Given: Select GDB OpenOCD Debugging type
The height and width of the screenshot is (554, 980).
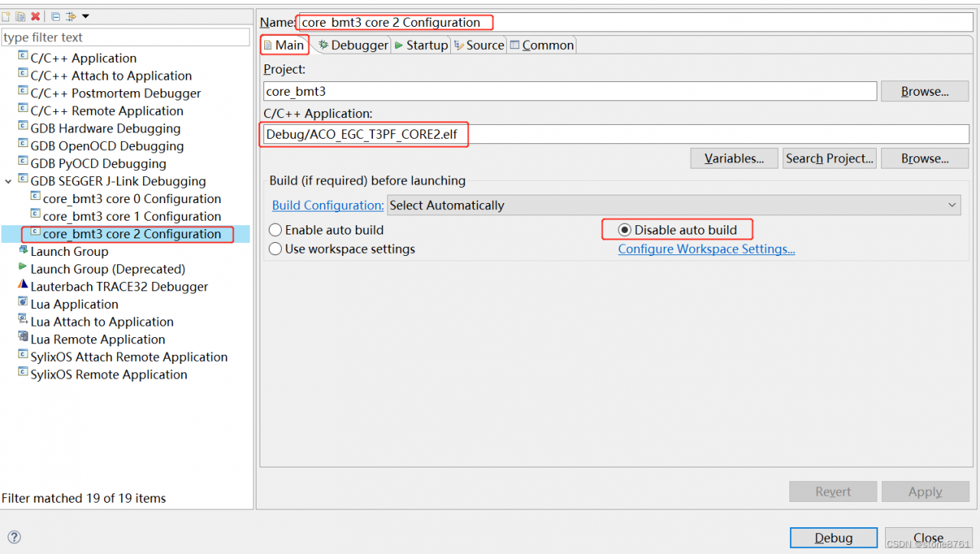Looking at the screenshot, I should (106, 146).
